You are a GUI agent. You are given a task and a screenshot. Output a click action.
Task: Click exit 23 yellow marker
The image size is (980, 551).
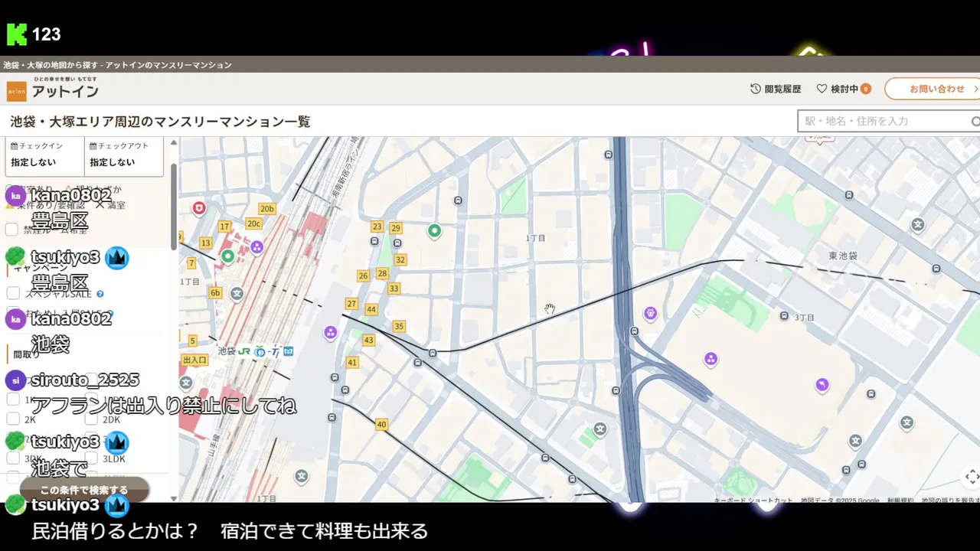377,227
